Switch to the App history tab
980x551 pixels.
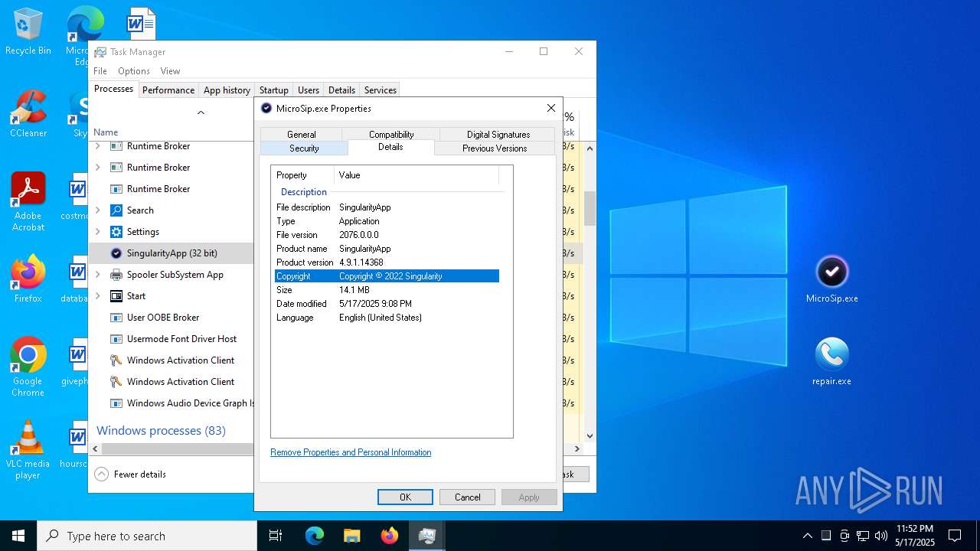(x=227, y=90)
